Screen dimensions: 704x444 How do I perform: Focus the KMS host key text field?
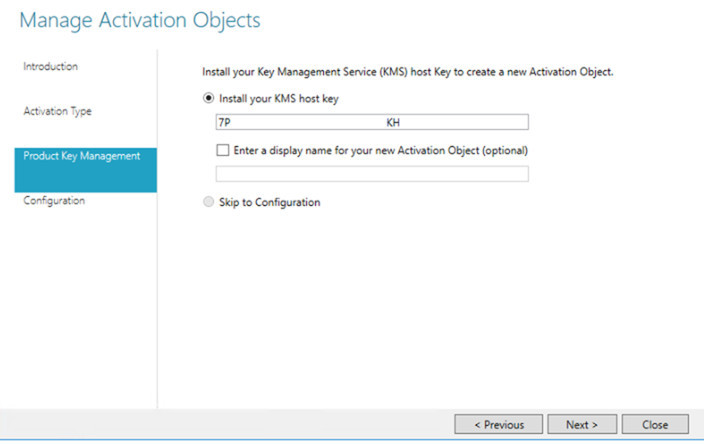tap(372, 122)
